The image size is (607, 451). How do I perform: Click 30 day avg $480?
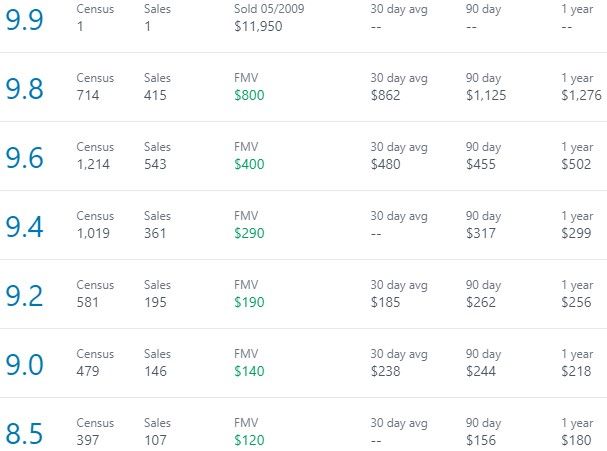click(385, 164)
